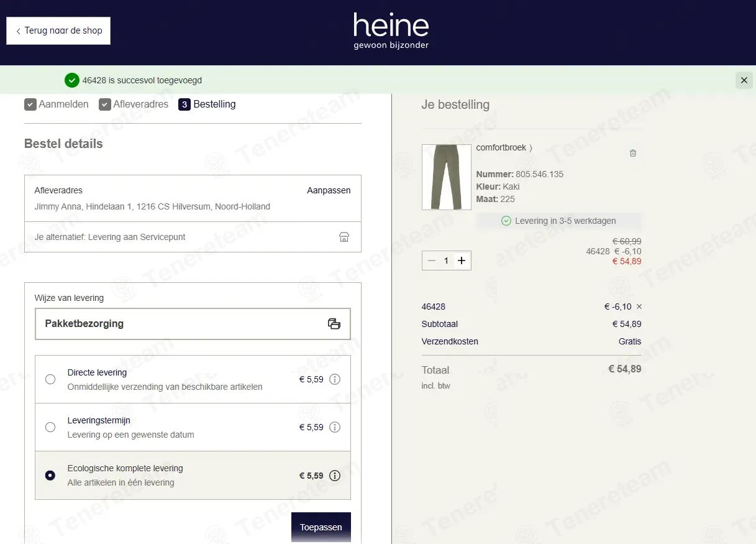The image size is (756, 544).
Task: Click the Bestel details heading
Action: click(x=63, y=144)
